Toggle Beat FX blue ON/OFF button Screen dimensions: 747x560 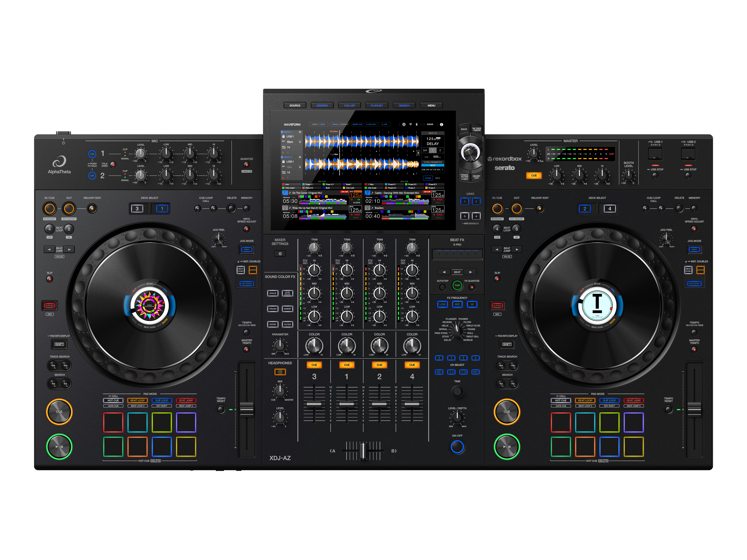pyautogui.click(x=457, y=447)
